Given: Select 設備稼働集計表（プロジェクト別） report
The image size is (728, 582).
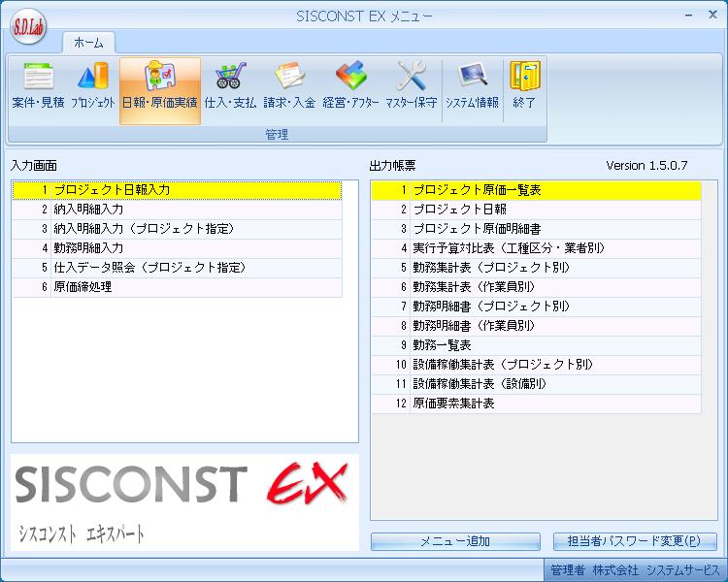Looking at the screenshot, I should point(536,366).
